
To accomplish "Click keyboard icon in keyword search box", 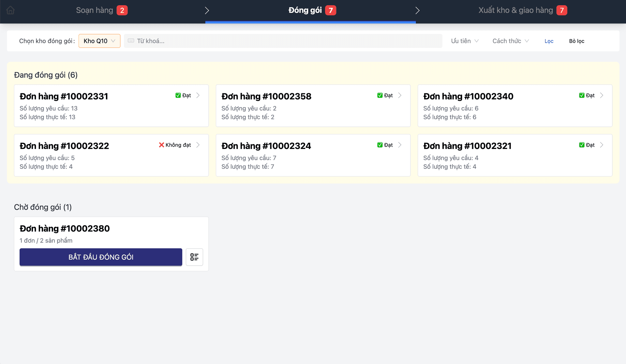I will tap(131, 41).
